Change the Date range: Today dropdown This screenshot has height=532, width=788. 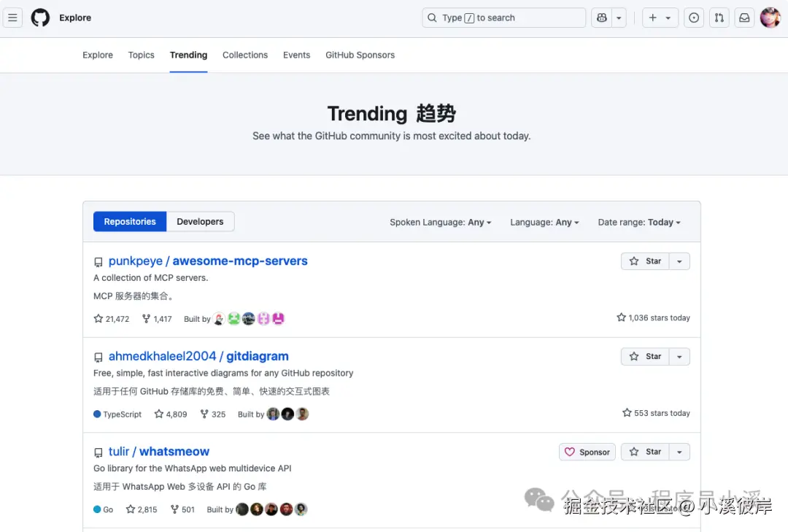click(638, 222)
